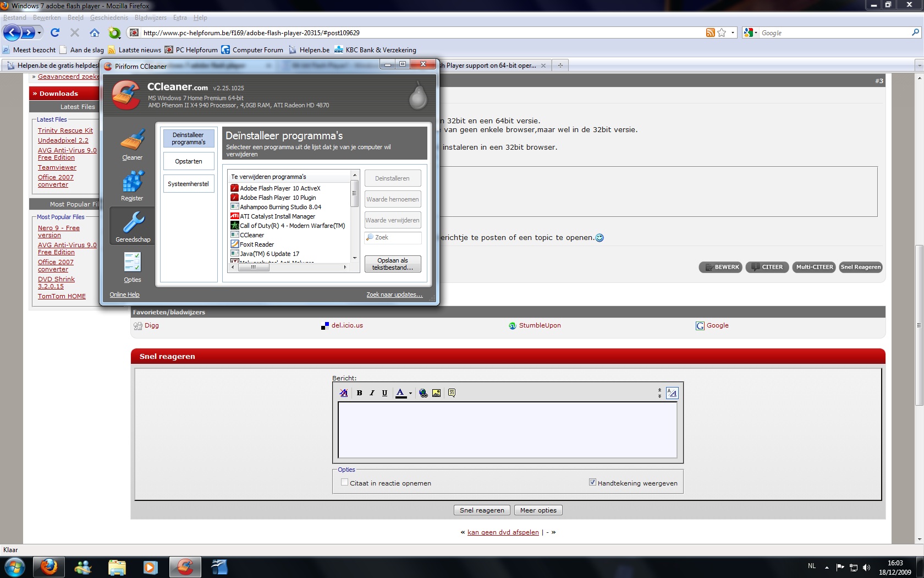
Task: Toggle underline in the Snel reageren editor
Action: point(384,393)
